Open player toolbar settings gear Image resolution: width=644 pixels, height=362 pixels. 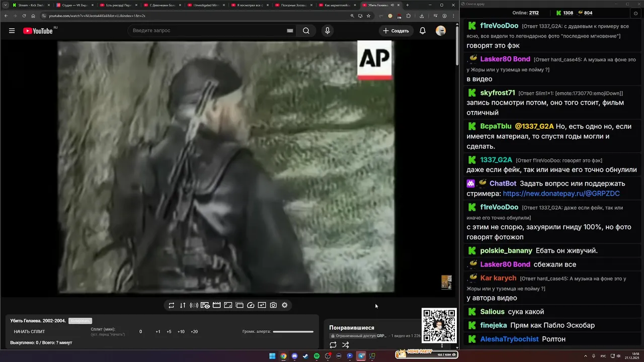pos(285,305)
